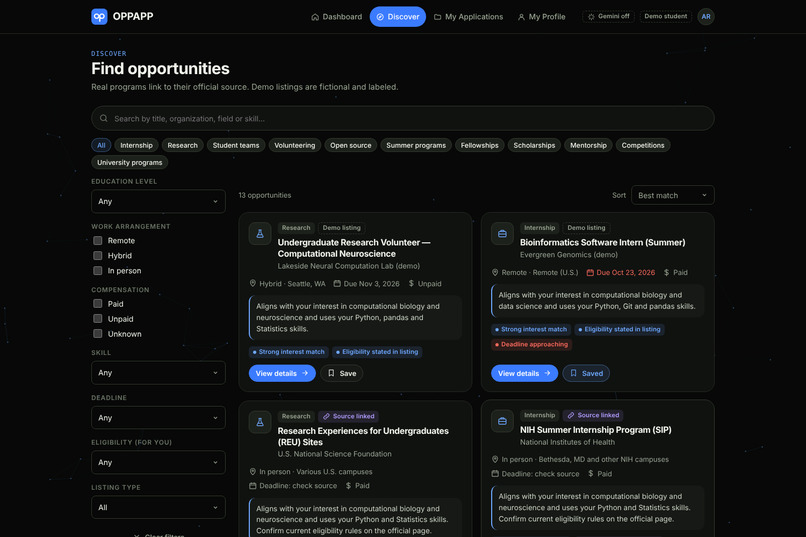Viewport: 806px width, 537px height.
Task: Click briefcase icon on Bioinformatics Intern card
Action: coord(502,234)
